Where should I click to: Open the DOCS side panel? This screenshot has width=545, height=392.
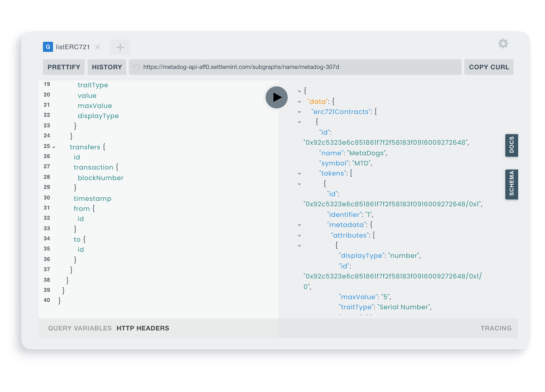pyautogui.click(x=511, y=145)
